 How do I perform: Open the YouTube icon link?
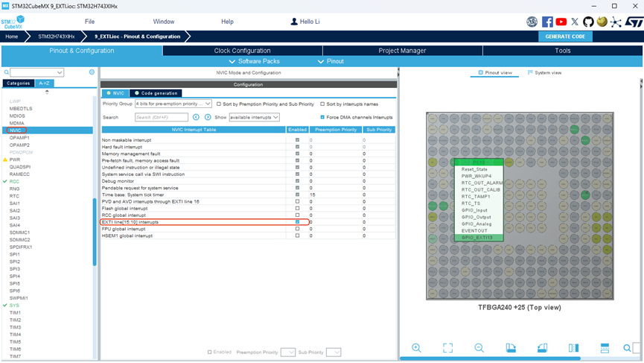pyautogui.click(x=561, y=22)
